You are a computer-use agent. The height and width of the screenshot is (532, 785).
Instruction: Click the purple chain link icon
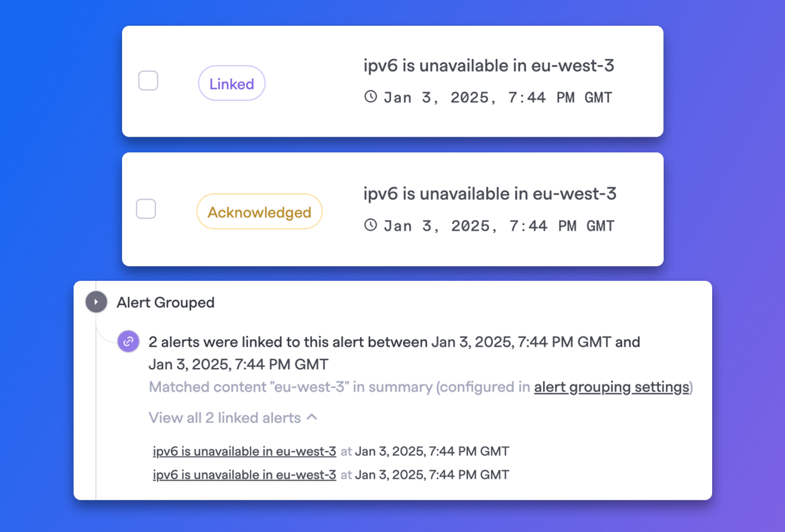tap(128, 342)
